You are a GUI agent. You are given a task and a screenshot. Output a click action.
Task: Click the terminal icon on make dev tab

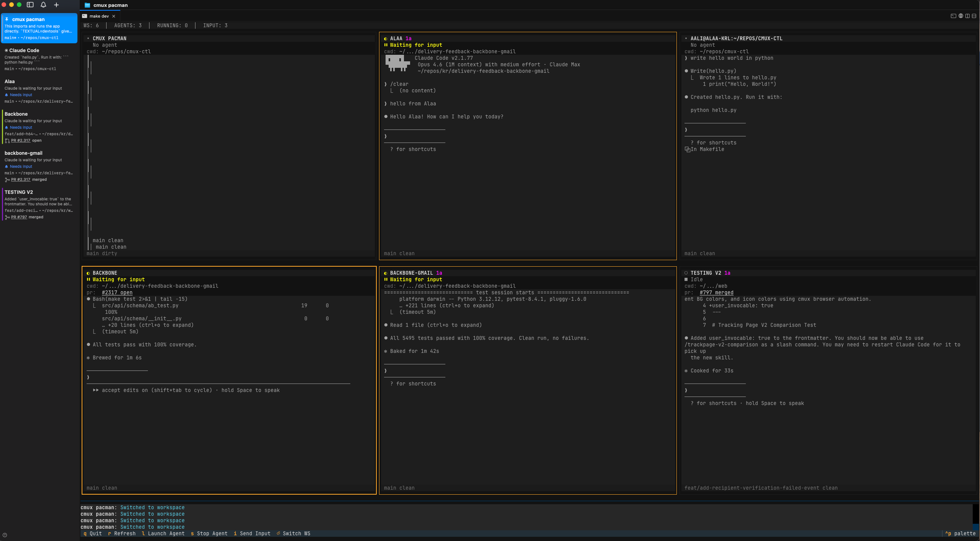tap(85, 16)
